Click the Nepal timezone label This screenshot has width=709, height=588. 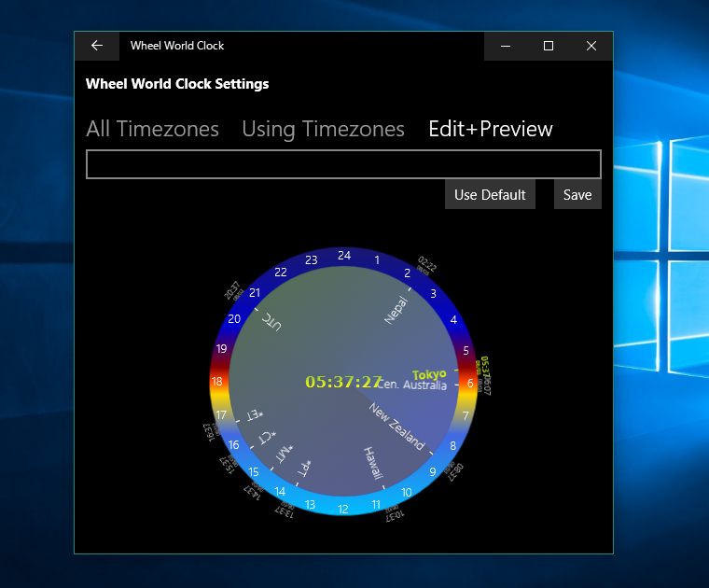[396, 310]
